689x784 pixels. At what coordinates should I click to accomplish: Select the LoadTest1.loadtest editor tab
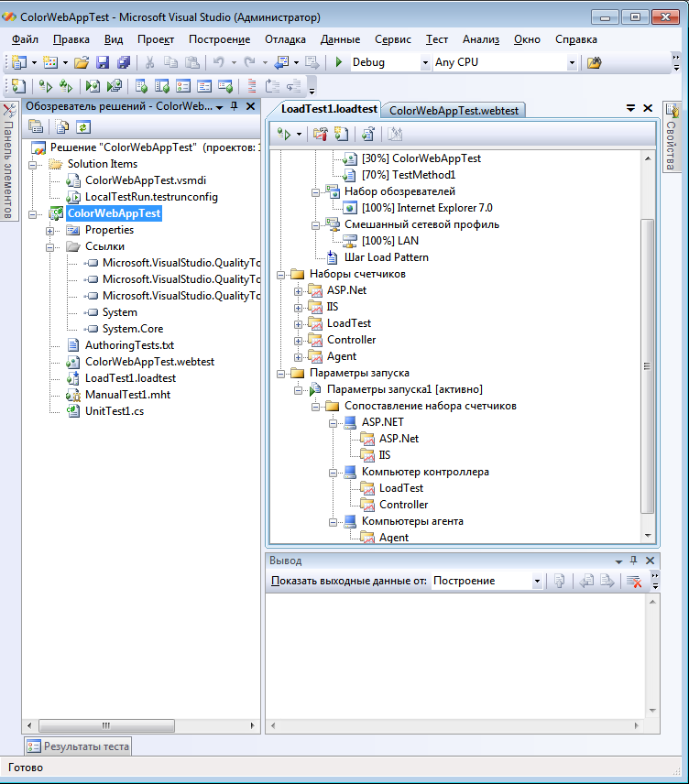click(329, 109)
